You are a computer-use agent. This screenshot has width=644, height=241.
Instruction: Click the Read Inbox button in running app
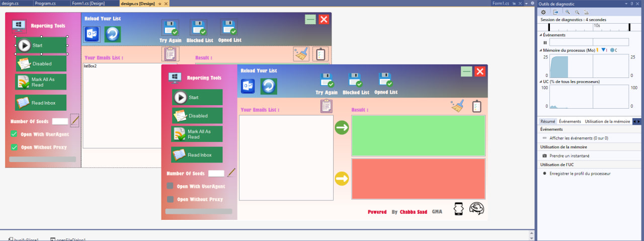(197, 155)
